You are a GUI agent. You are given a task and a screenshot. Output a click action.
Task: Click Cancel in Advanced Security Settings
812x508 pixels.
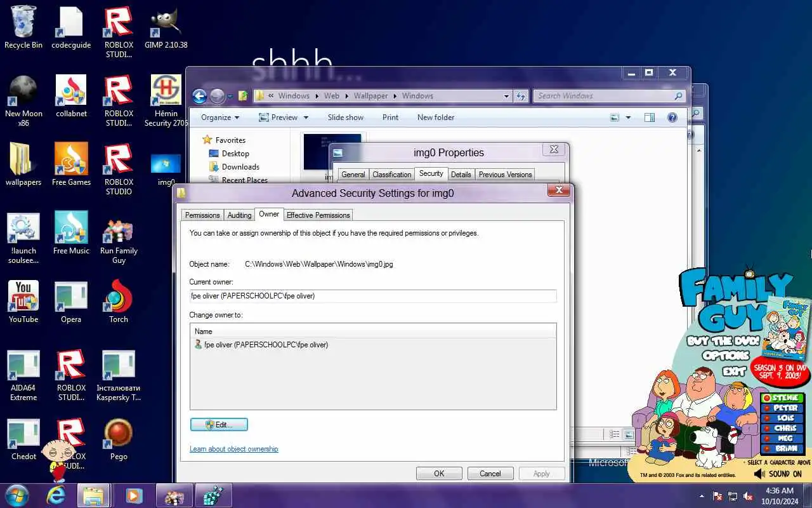point(490,473)
